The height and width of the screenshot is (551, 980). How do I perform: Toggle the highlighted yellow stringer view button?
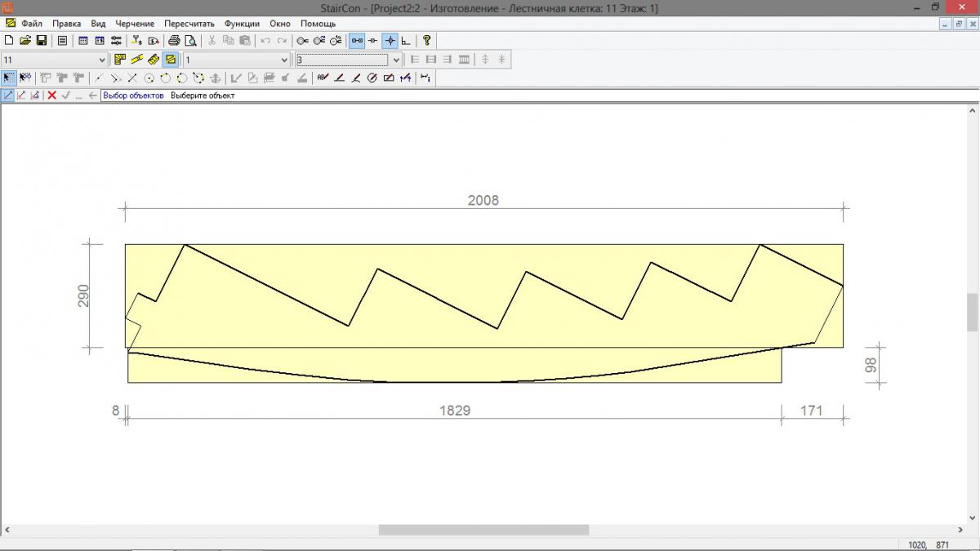click(170, 60)
